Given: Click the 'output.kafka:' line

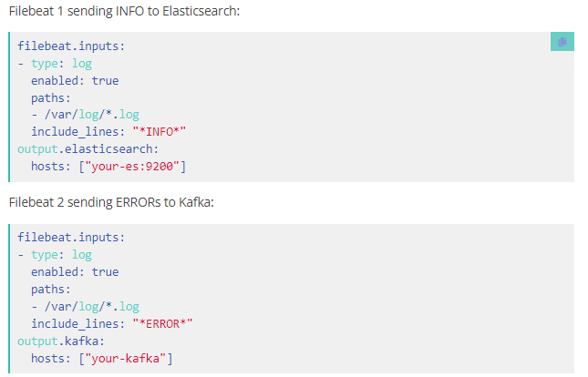Looking at the screenshot, I should click(61, 341).
